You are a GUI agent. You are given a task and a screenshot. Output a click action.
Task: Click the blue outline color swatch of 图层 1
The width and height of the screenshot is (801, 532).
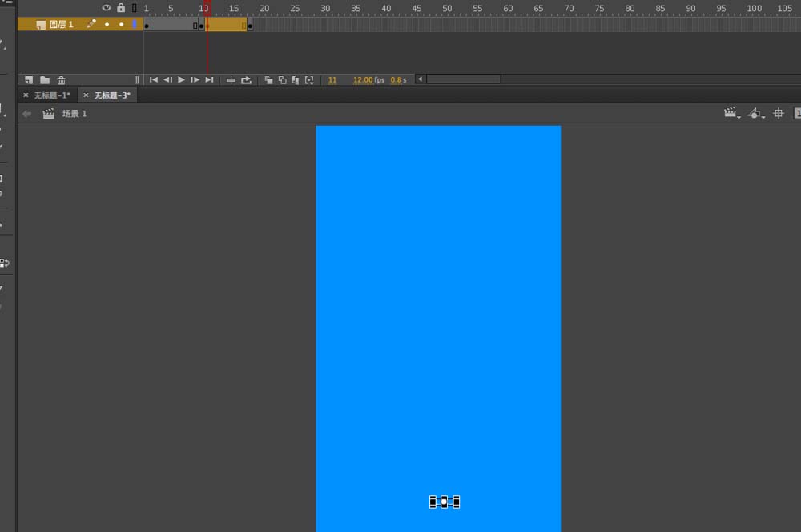pyautogui.click(x=135, y=24)
